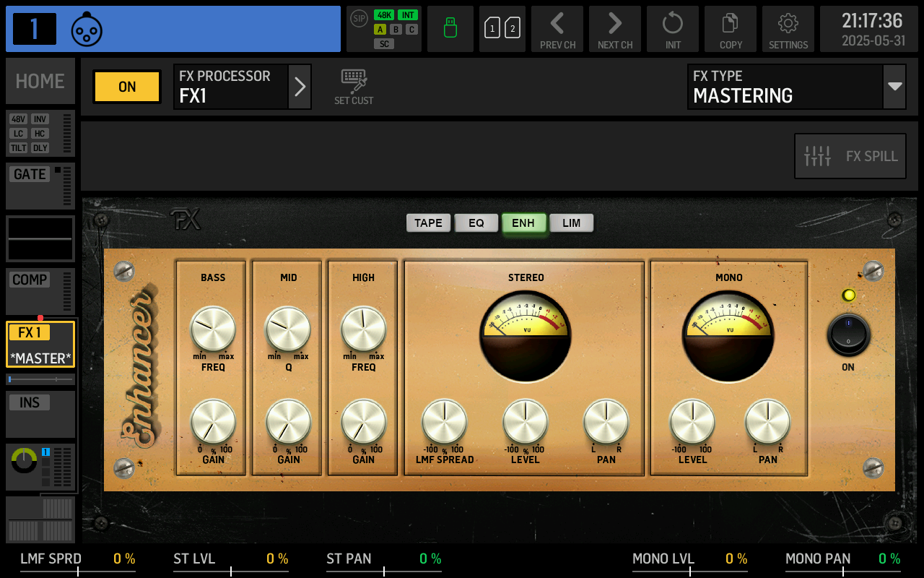The image size is (924, 578).
Task: Click the USB drive icon
Action: (x=450, y=29)
